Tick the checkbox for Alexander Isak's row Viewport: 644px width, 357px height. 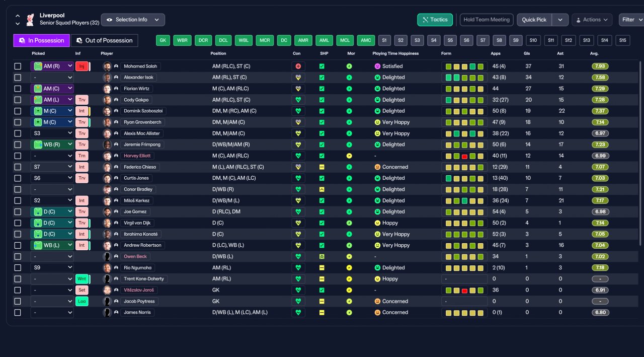[18, 78]
